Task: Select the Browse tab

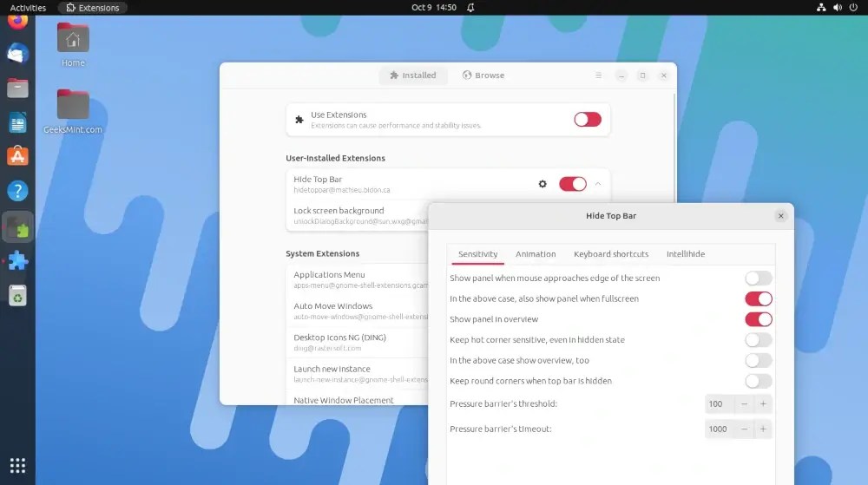Action: pyautogui.click(x=483, y=75)
